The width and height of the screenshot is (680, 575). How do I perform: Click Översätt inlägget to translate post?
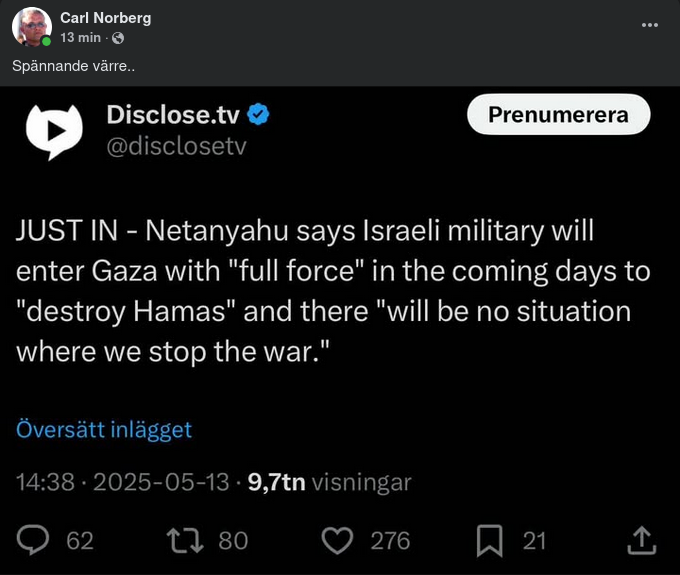tap(104, 430)
